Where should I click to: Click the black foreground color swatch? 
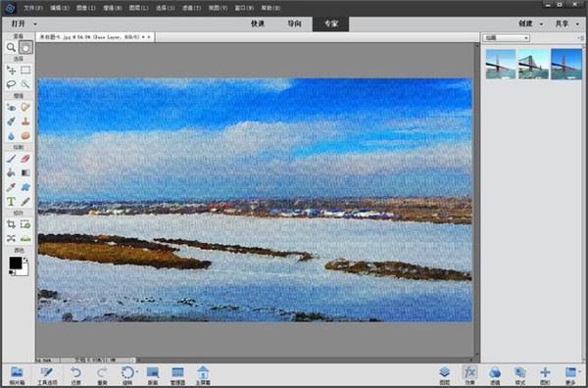coord(15,263)
